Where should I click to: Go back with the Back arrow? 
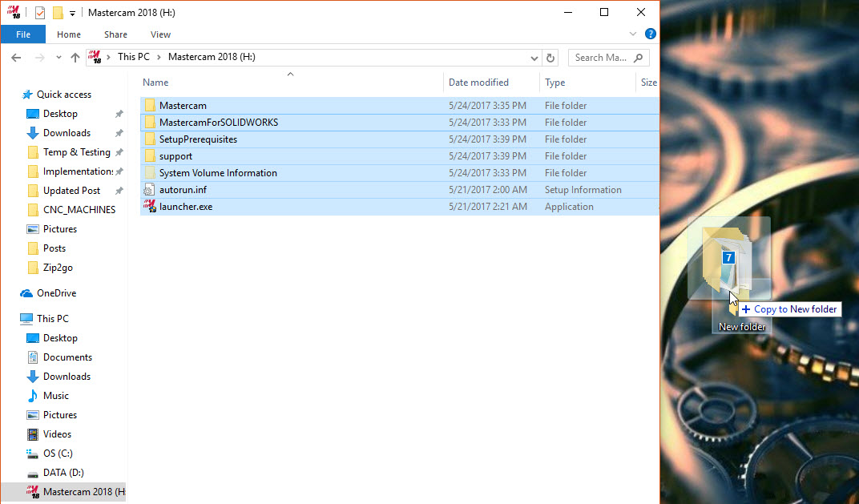pos(17,58)
